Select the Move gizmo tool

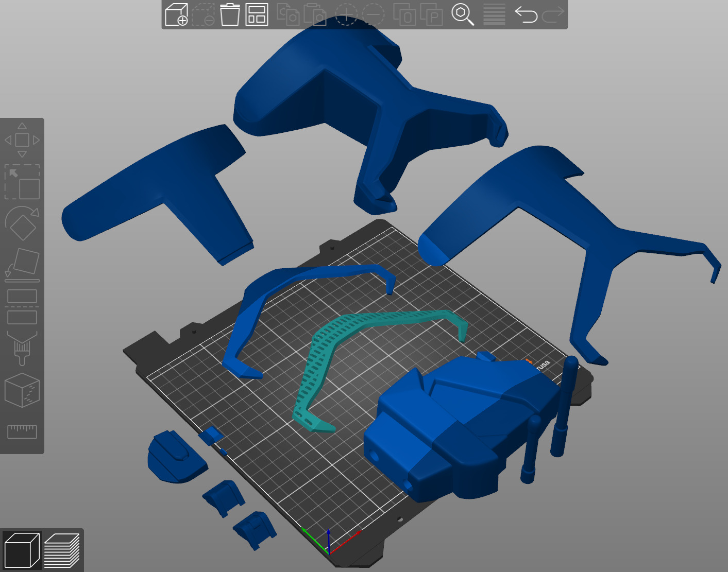click(22, 140)
